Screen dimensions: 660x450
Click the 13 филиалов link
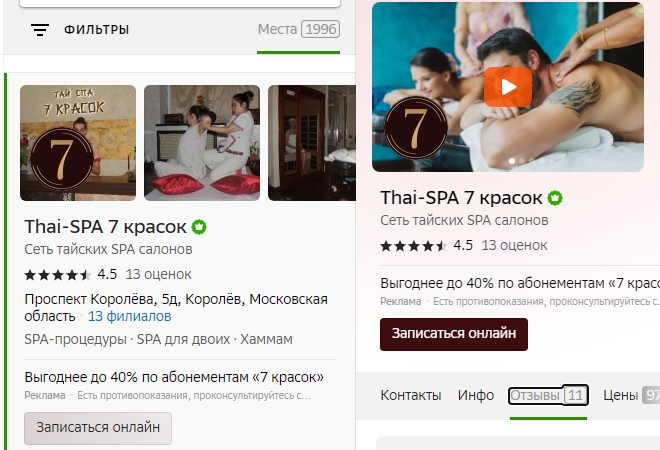(x=130, y=316)
